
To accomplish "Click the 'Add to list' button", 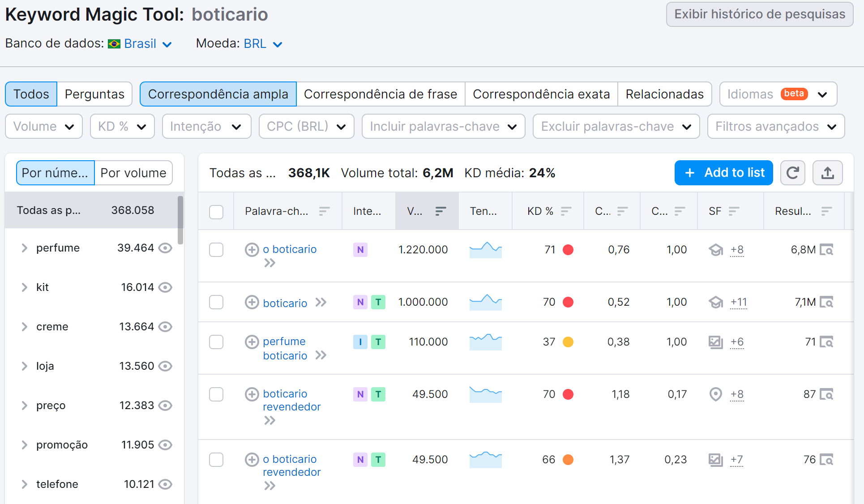I will pos(723,173).
